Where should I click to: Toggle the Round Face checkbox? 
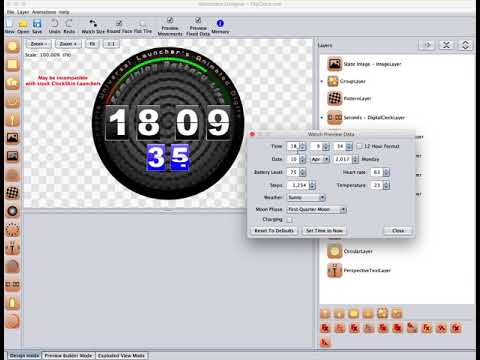tap(119, 23)
